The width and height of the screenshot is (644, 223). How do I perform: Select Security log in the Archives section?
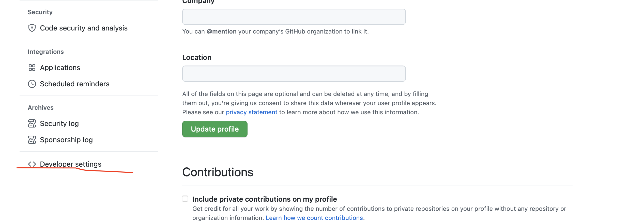point(59,123)
